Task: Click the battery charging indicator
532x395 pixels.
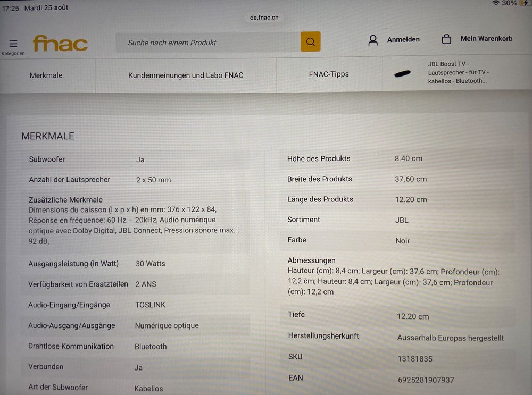Action: [x=524, y=3]
